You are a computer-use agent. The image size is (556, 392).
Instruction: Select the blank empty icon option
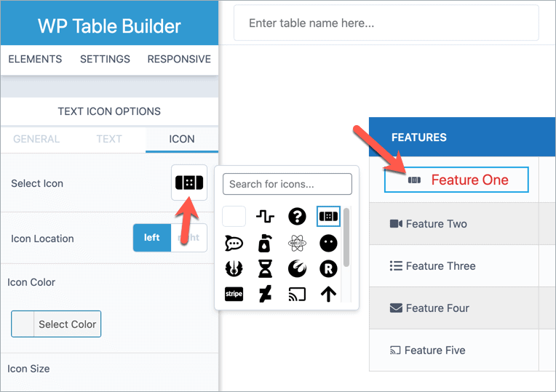[x=234, y=216]
